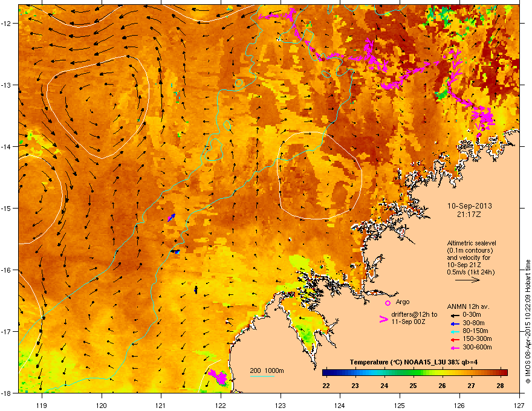Click the colorbar tick label 22

click(x=326, y=386)
